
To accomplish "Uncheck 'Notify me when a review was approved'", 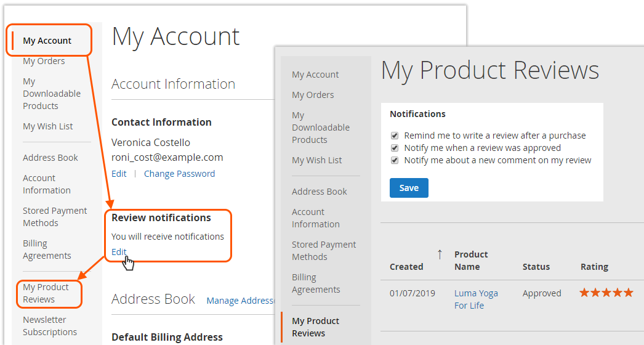I will tap(395, 148).
